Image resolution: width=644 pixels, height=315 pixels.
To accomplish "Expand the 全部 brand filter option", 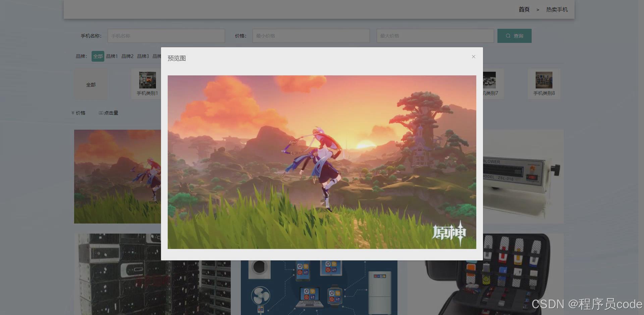I will [x=98, y=56].
